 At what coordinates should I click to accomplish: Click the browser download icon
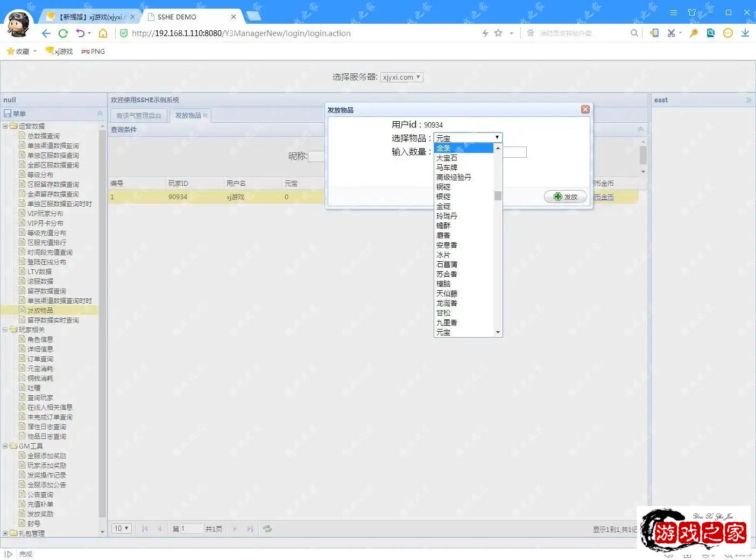point(745,33)
